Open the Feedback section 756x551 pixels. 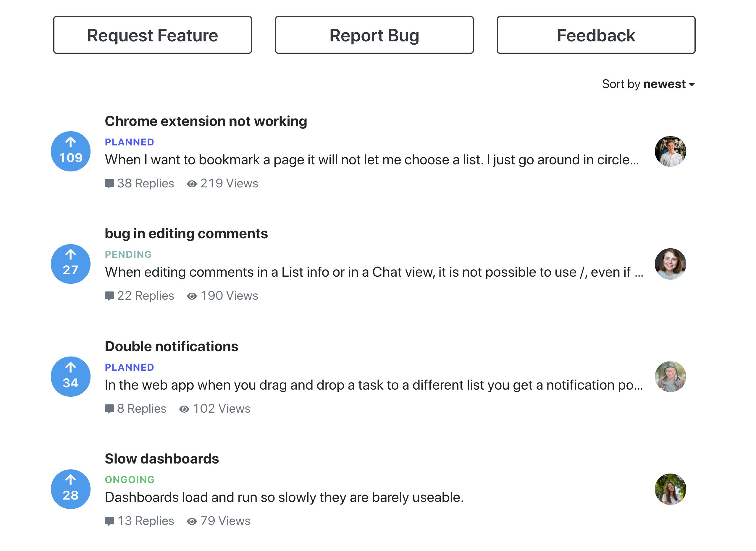point(596,35)
